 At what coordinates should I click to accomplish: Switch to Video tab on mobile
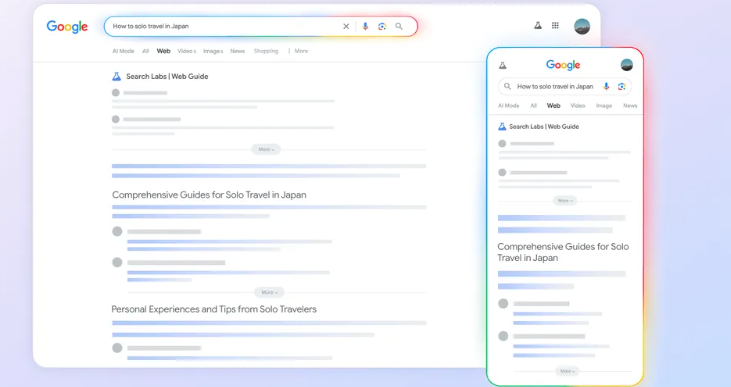(x=578, y=106)
